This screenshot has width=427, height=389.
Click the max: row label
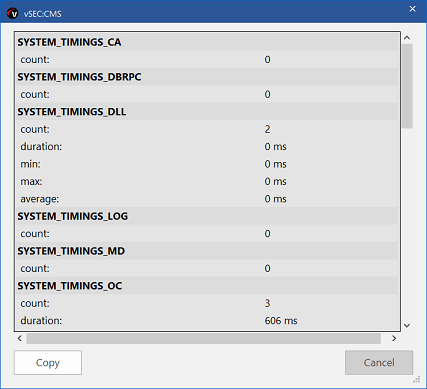(31, 181)
